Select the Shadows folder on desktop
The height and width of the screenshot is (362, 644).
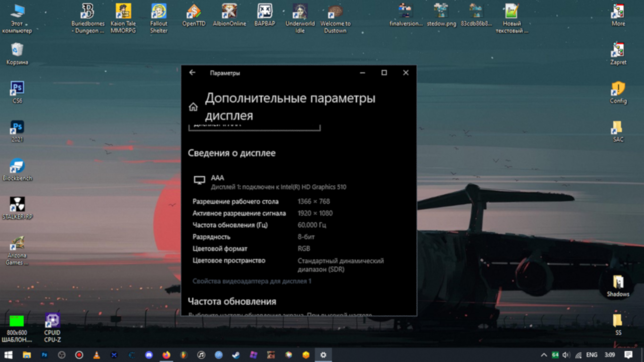pos(618,286)
